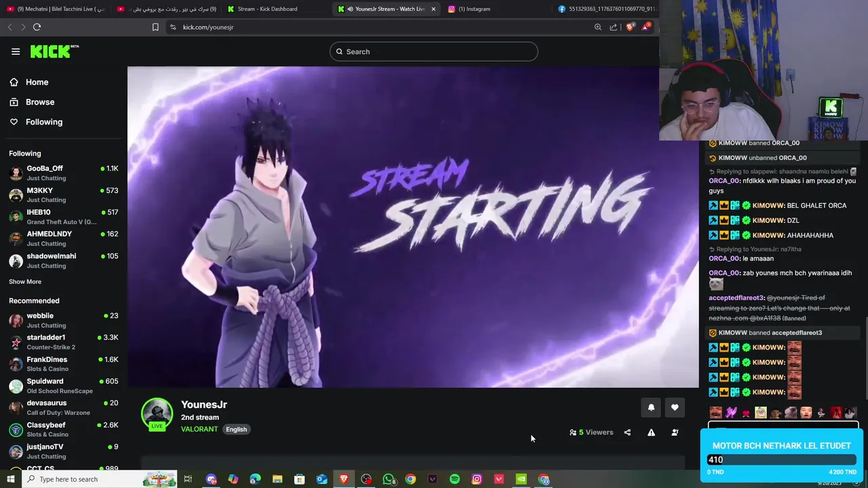
Task: Click YounesJr channel name
Action: (x=204, y=405)
